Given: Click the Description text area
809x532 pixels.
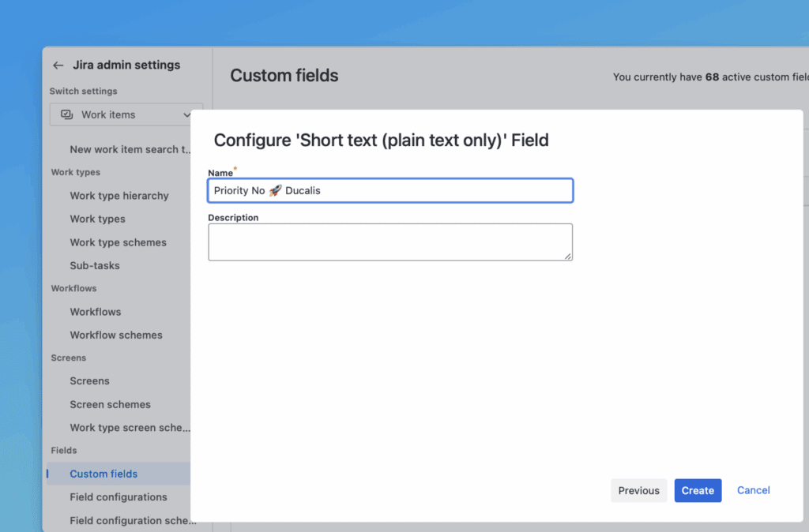Looking at the screenshot, I should pos(390,242).
